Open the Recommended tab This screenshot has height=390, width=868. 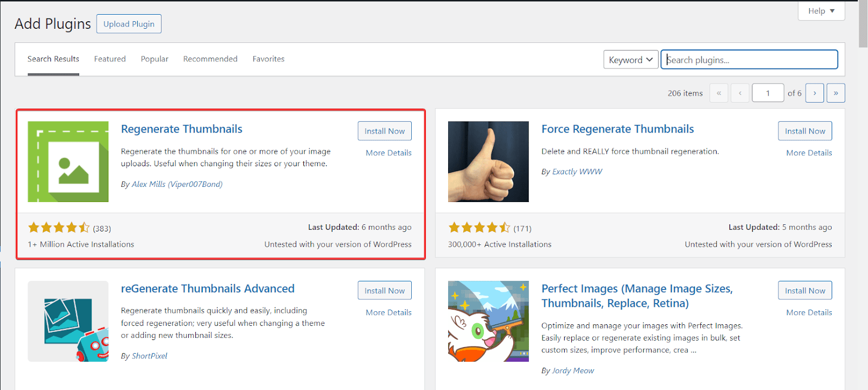coord(210,59)
